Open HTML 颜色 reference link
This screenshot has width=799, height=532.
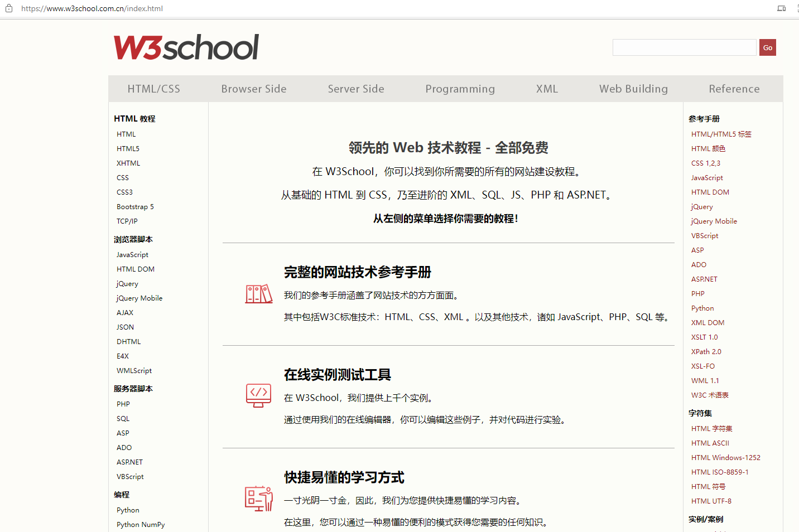tap(708, 148)
